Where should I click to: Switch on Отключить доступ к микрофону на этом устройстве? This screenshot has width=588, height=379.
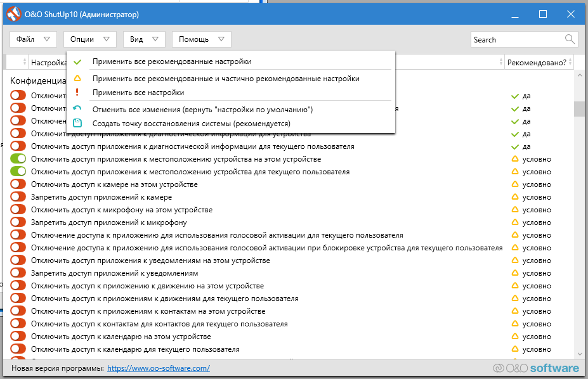coord(18,210)
